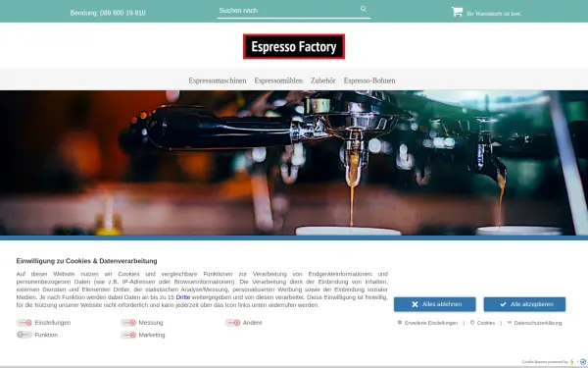Click the Ihr Warenkorb ist leer text
Viewport: 588px width, 368px height.
494,14
